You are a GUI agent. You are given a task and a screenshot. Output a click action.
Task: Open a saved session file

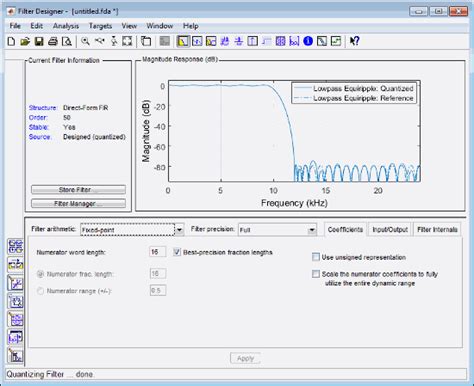(25, 41)
